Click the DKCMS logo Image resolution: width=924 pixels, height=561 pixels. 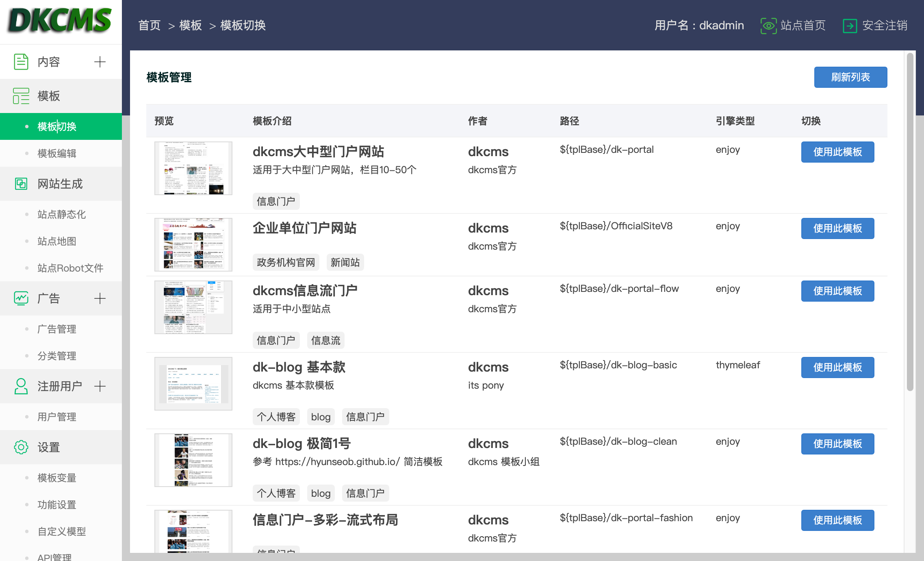(x=60, y=20)
